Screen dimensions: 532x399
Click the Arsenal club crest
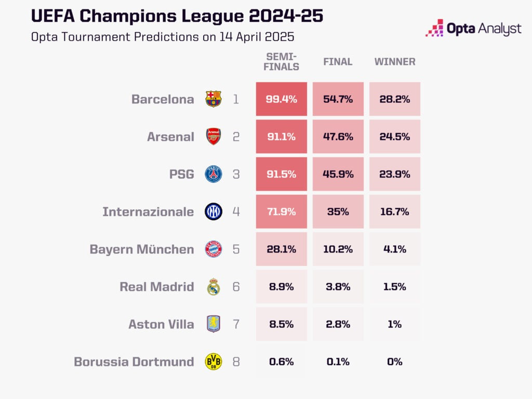pyautogui.click(x=214, y=136)
